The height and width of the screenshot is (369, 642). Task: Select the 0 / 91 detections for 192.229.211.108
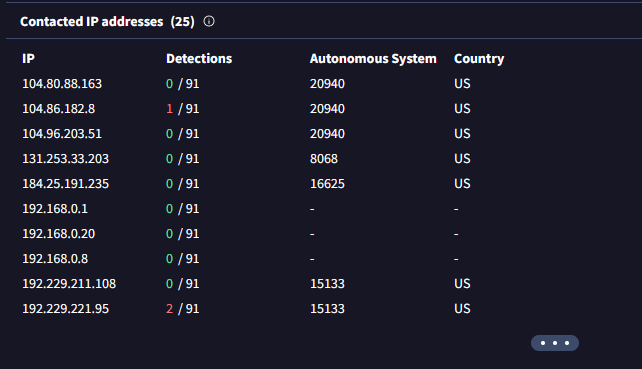coord(183,284)
